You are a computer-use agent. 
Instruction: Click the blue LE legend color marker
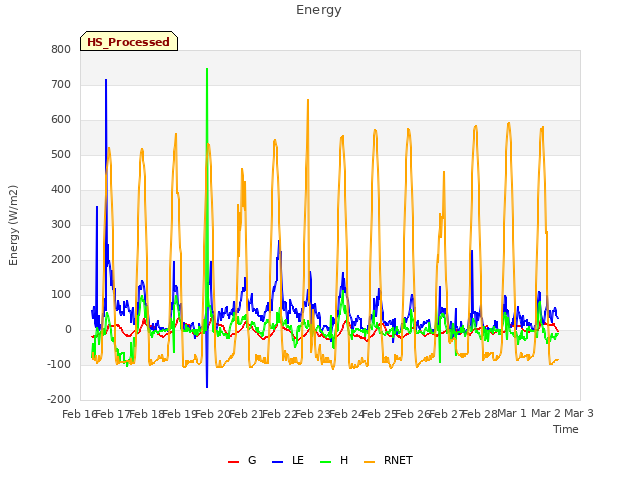point(277,462)
